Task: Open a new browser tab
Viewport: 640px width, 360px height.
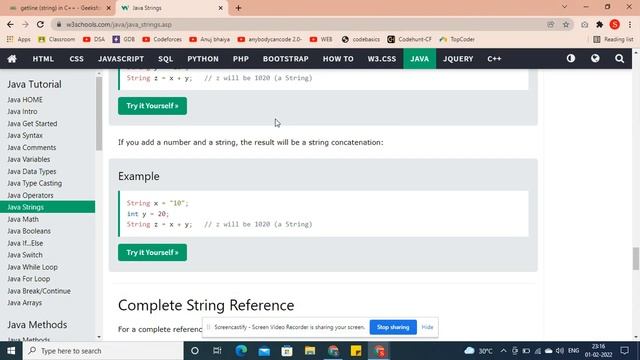Action: [238, 8]
